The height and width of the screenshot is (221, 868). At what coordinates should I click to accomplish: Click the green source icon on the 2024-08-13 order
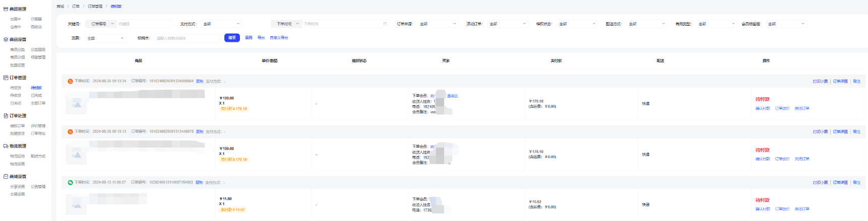pos(70,182)
